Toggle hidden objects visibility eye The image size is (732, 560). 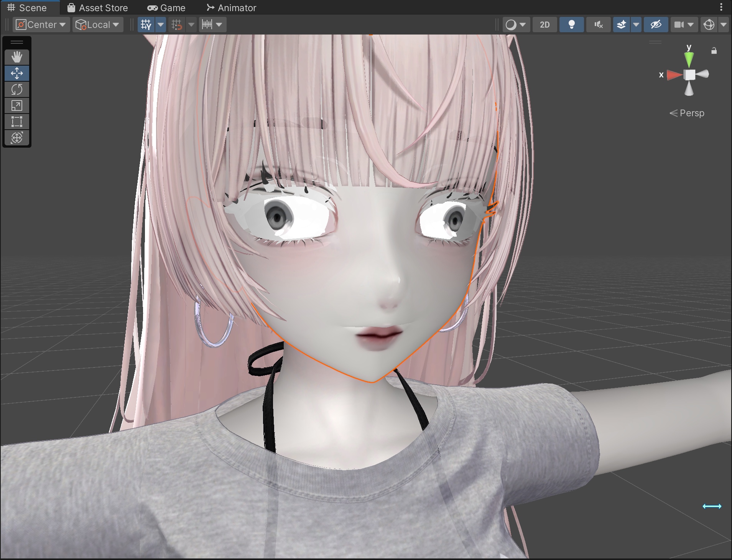pyautogui.click(x=656, y=25)
